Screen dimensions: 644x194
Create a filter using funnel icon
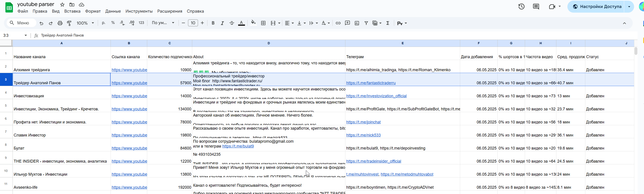(x=366, y=23)
